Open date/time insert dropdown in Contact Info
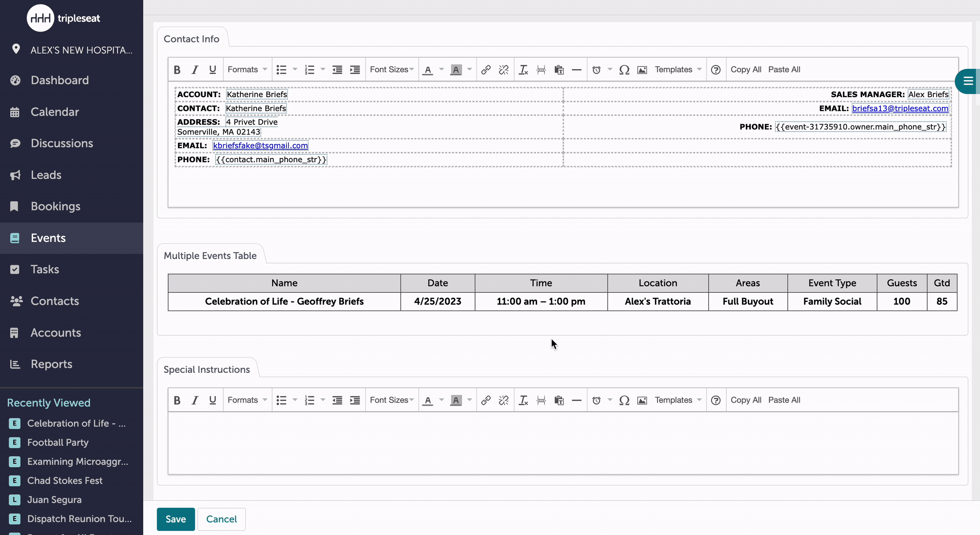This screenshot has height=535, width=980. [x=610, y=69]
